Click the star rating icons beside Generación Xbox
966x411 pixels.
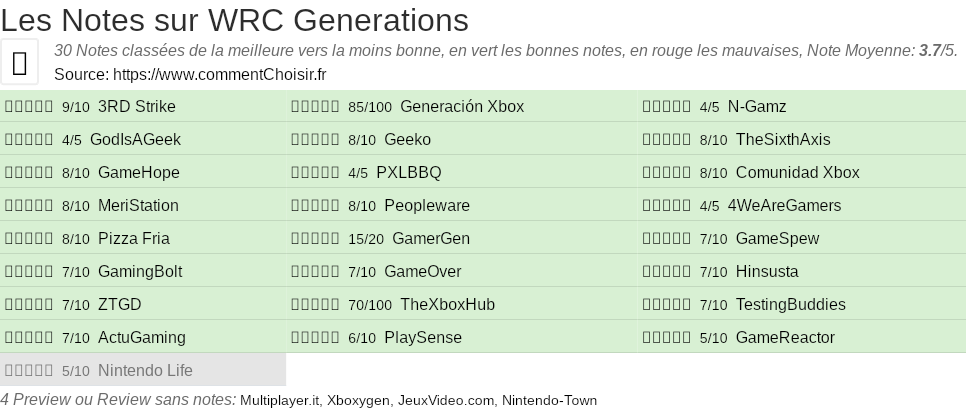click(315, 107)
